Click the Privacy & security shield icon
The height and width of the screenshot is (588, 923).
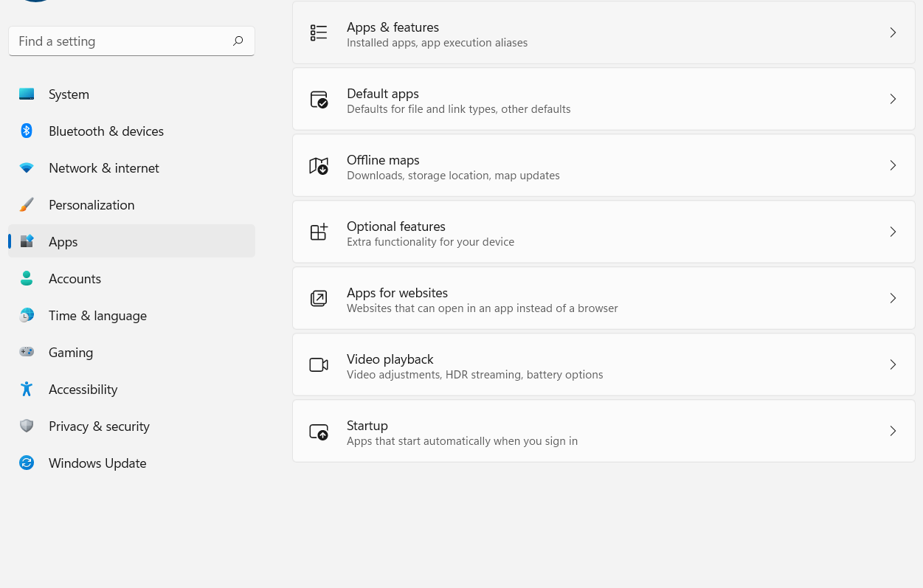[27, 426]
